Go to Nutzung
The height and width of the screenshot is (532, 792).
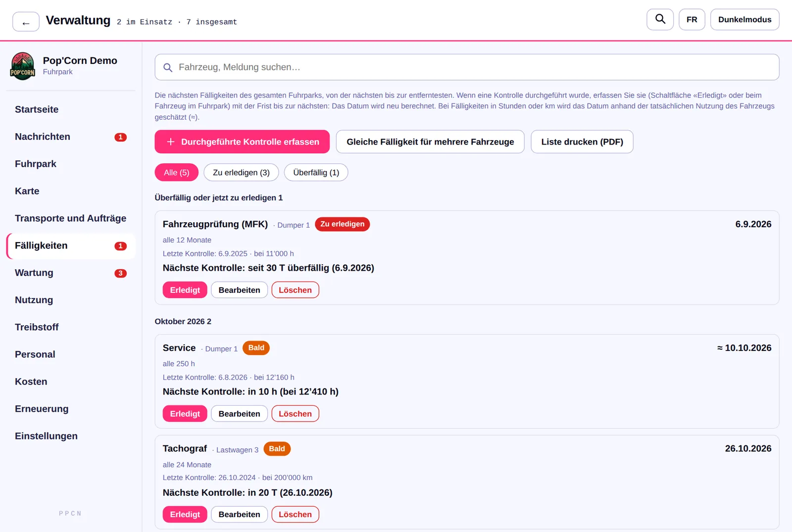click(x=71, y=300)
